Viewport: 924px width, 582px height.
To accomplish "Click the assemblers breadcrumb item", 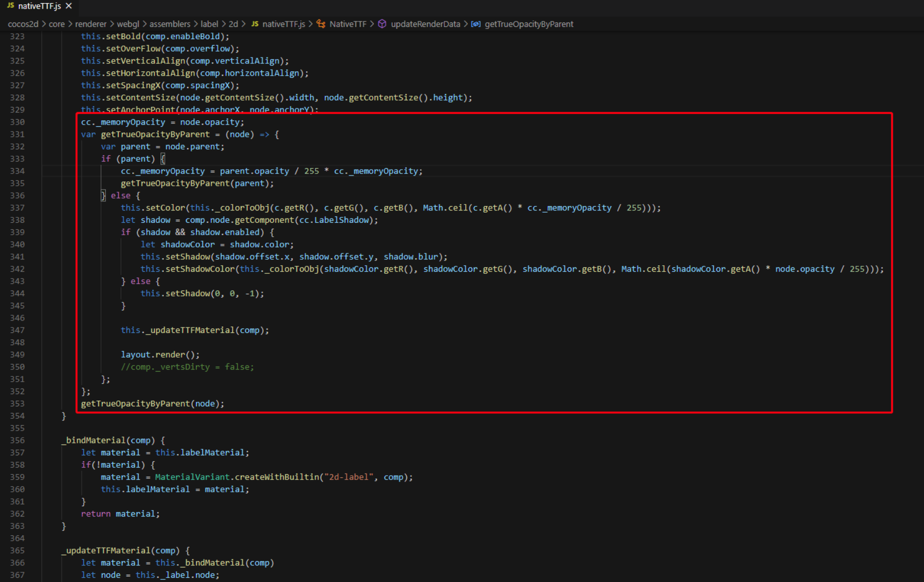I will coord(170,24).
